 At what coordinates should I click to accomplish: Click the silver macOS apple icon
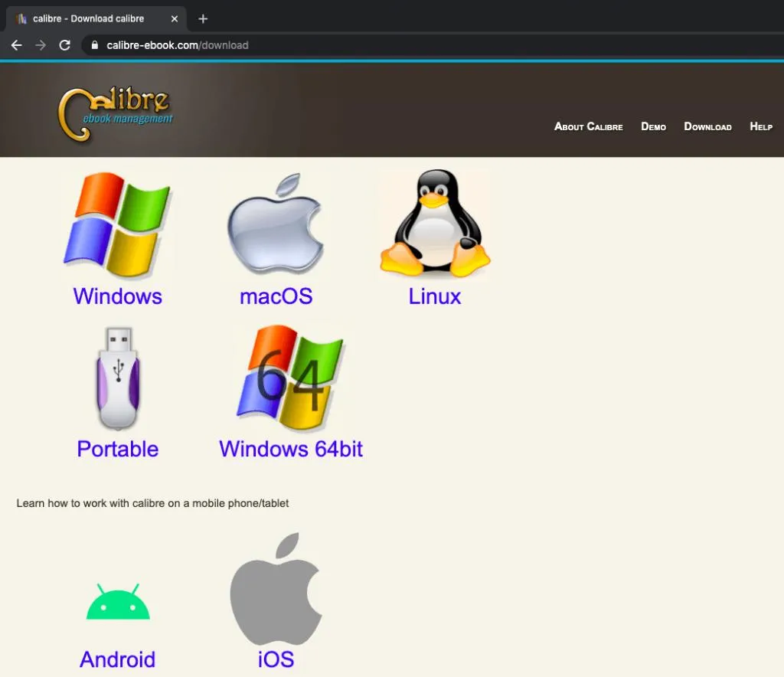coord(276,224)
